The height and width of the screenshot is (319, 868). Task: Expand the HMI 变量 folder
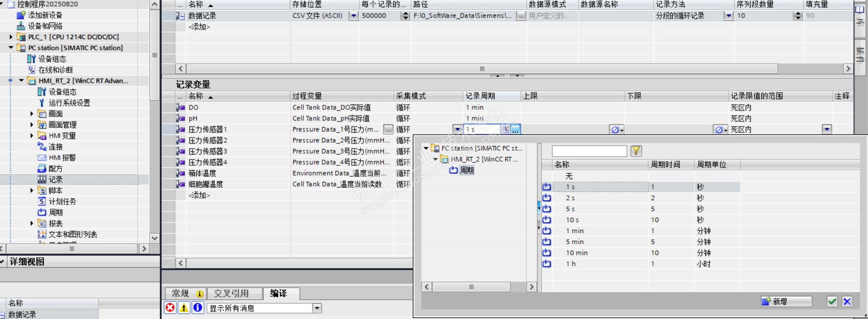[x=32, y=136]
